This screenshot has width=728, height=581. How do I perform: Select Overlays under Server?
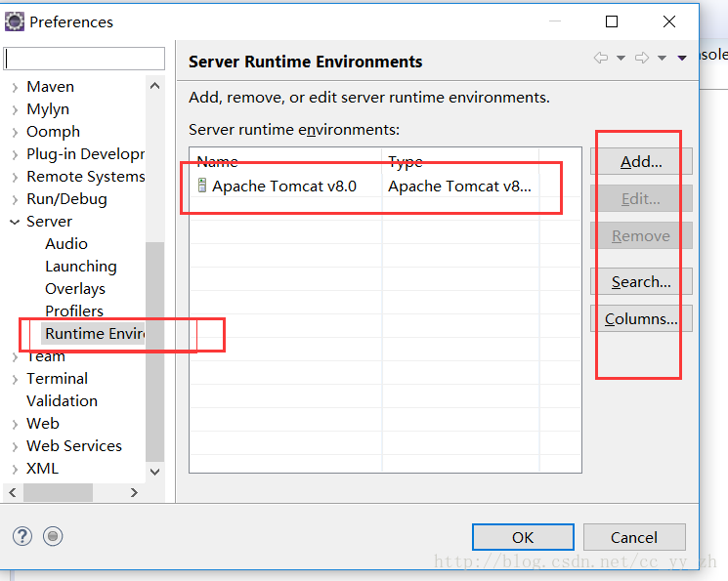click(75, 289)
